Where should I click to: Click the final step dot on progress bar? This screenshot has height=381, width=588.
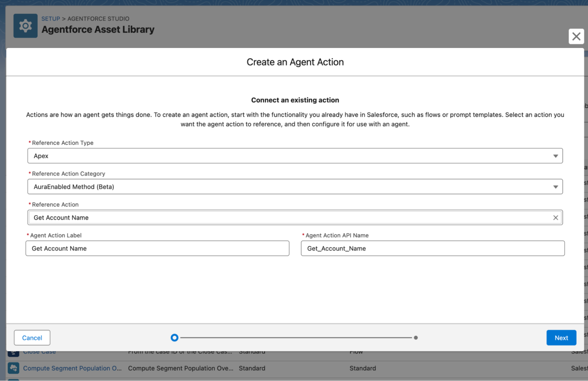click(416, 338)
